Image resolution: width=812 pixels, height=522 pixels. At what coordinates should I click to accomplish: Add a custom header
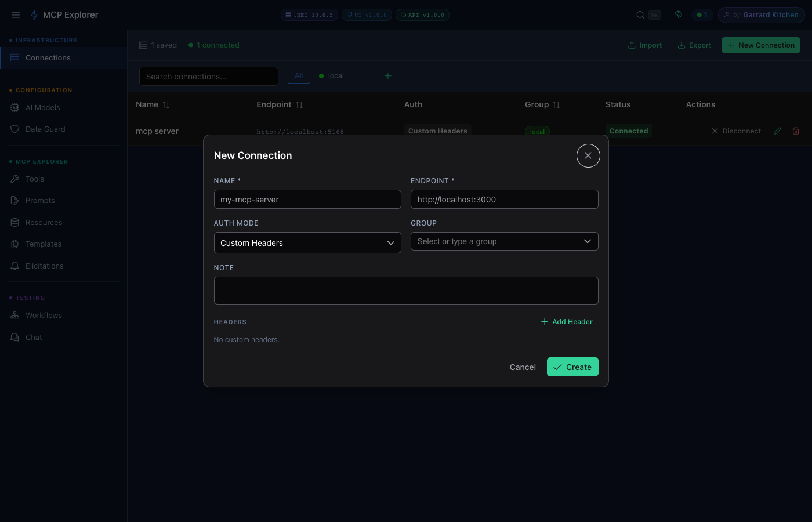tap(566, 321)
